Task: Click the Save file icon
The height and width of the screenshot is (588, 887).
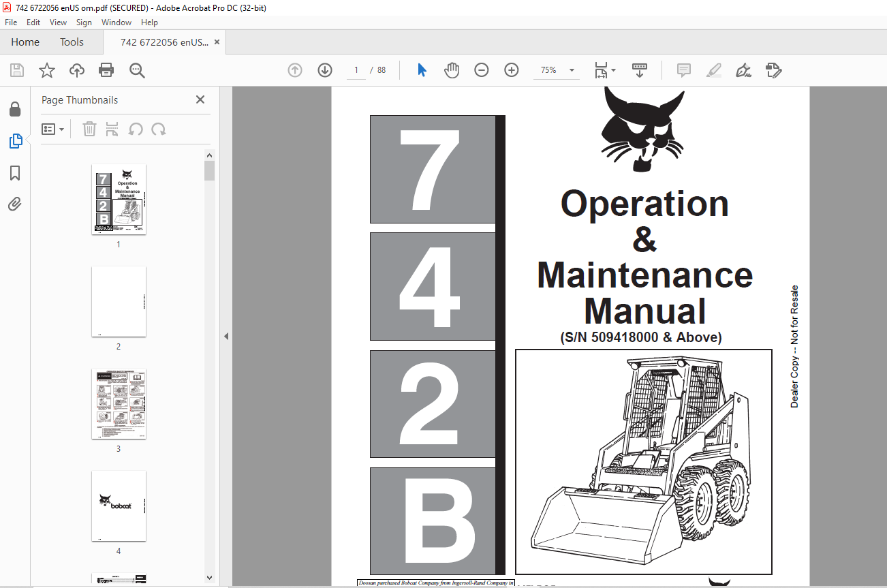Action: tap(17, 70)
